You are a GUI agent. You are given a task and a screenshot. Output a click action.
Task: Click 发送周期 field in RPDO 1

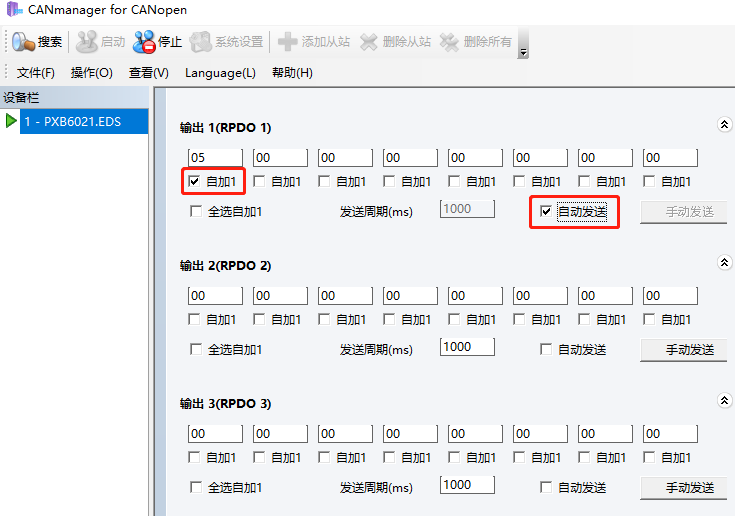[x=468, y=209]
